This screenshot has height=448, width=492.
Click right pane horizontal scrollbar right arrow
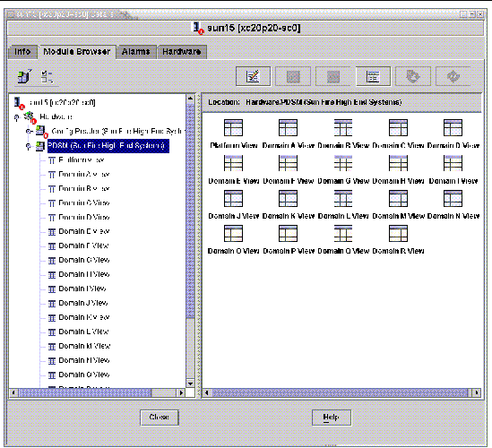(x=477, y=392)
